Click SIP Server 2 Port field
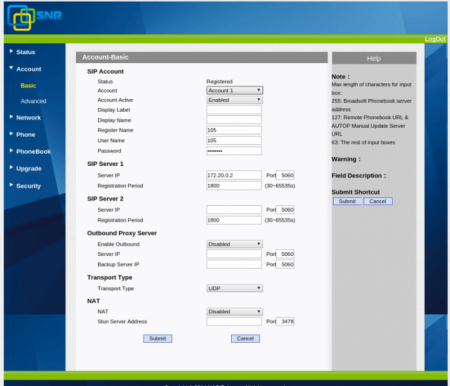 [285, 210]
